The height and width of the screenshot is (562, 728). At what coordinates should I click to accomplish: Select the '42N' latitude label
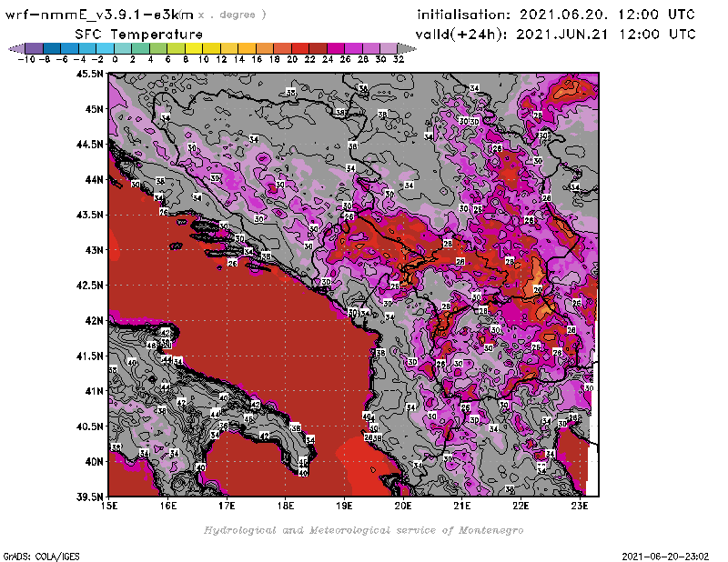click(x=94, y=320)
